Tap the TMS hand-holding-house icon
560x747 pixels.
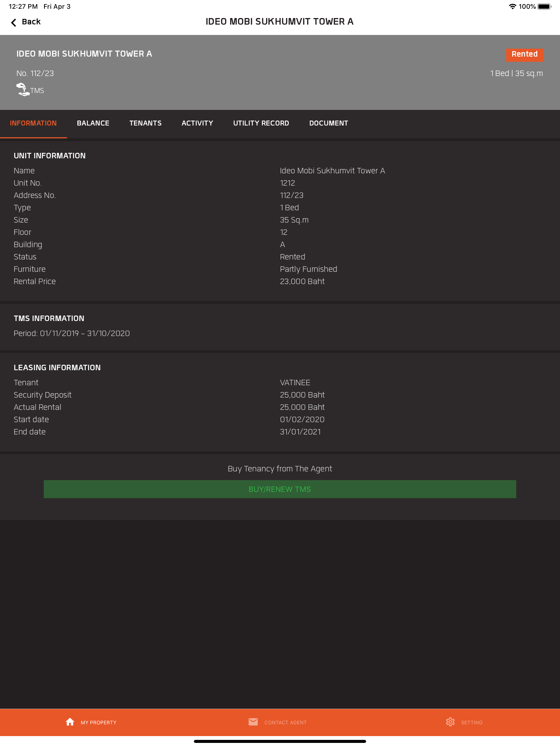(x=23, y=89)
